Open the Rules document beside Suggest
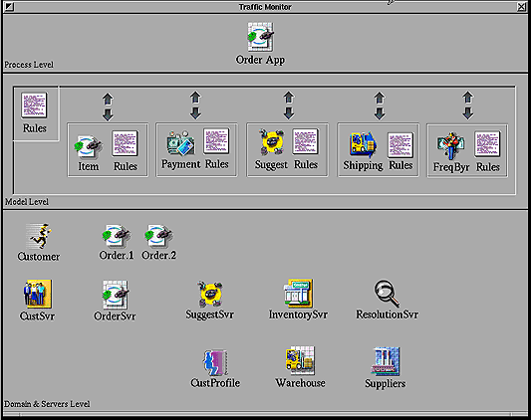531x420 pixels. coord(305,141)
